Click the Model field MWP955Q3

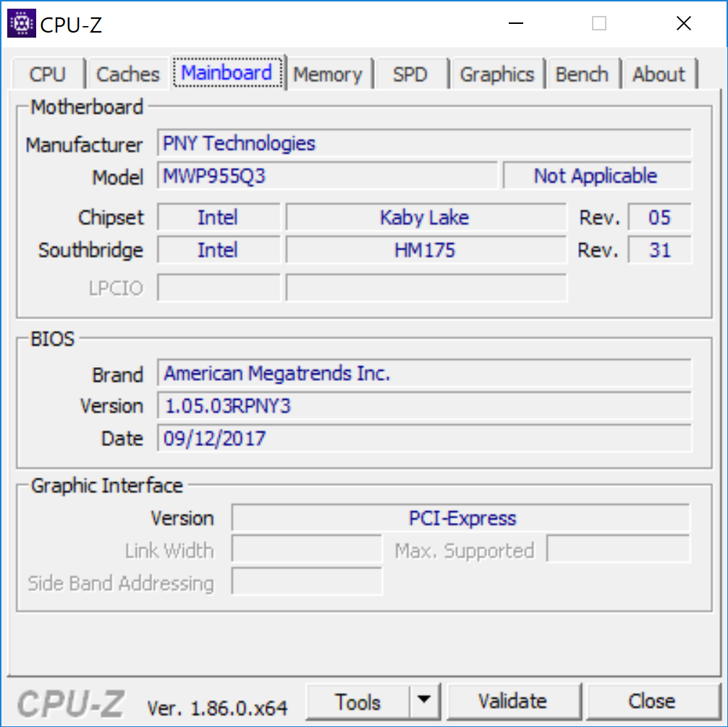(327, 176)
